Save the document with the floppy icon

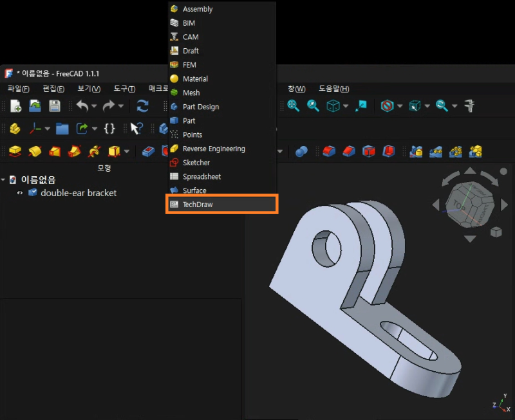55,106
